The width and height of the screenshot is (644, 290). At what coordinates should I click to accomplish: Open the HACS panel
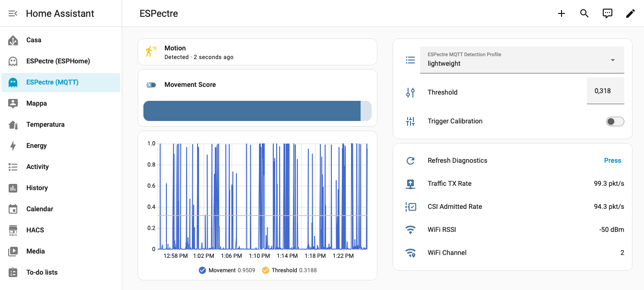click(61, 230)
